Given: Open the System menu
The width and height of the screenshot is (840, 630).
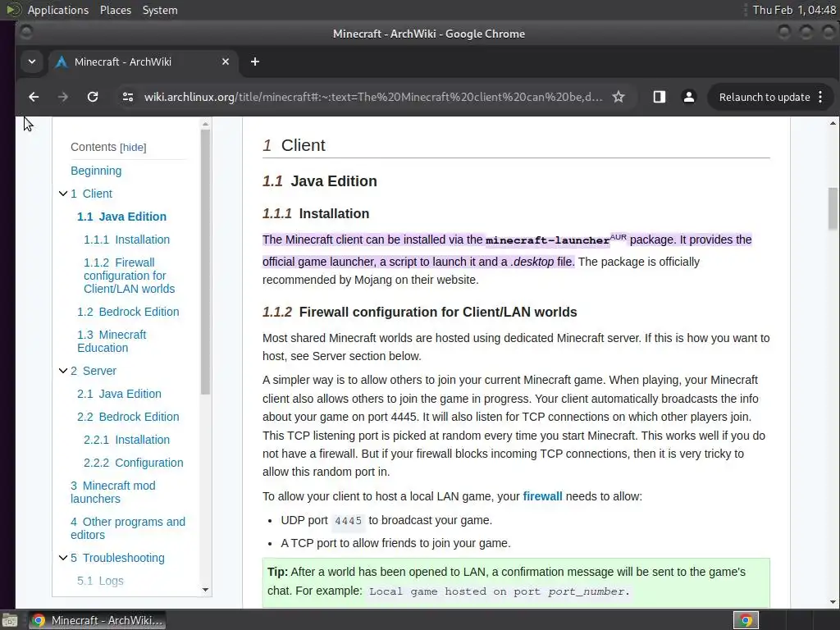Looking at the screenshot, I should pos(160,10).
